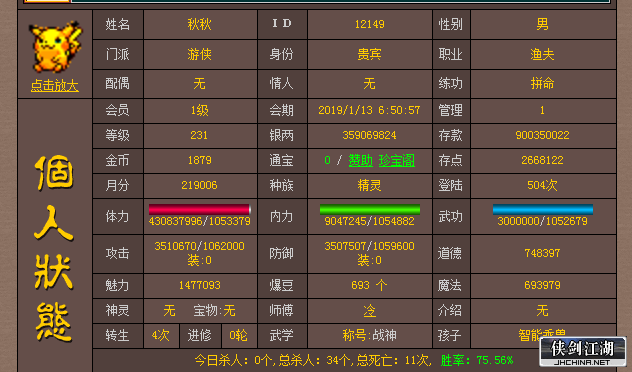Image resolution: width=632 pixels, height=372 pixels.
Task: Select the stamina numbers 430837996/1053379
Action: coord(200,221)
